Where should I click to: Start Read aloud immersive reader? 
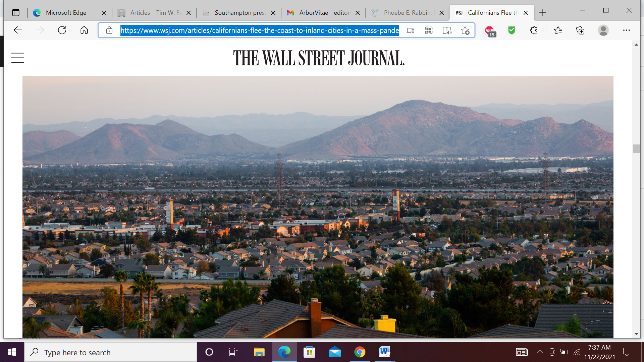tap(447, 31)
